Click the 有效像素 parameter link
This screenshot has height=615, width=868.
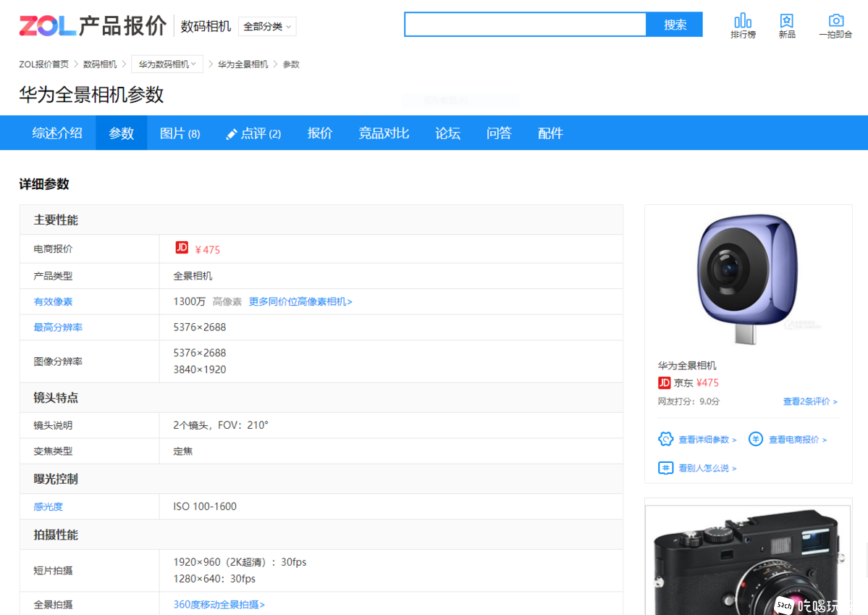point(53,302)
